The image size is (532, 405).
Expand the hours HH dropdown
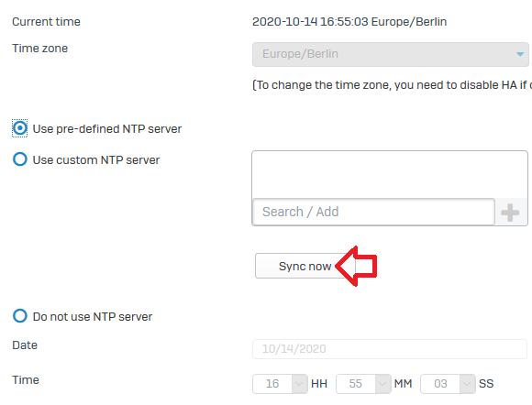(x=299, y=384)
